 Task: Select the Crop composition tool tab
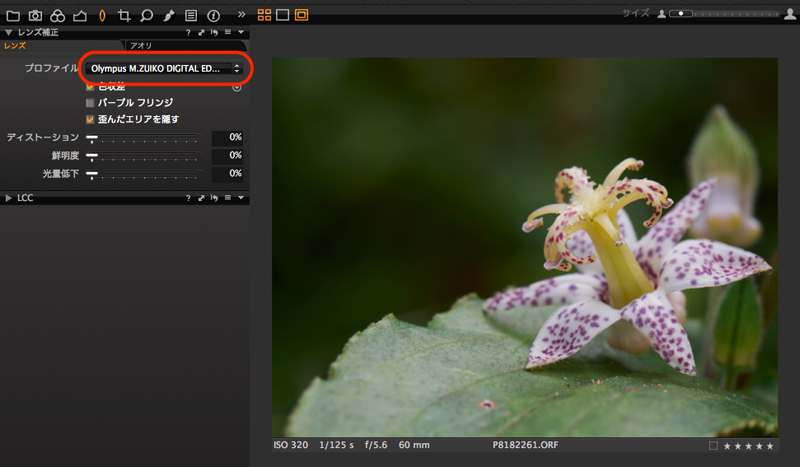pyautogui.click(x=124, y=15)
